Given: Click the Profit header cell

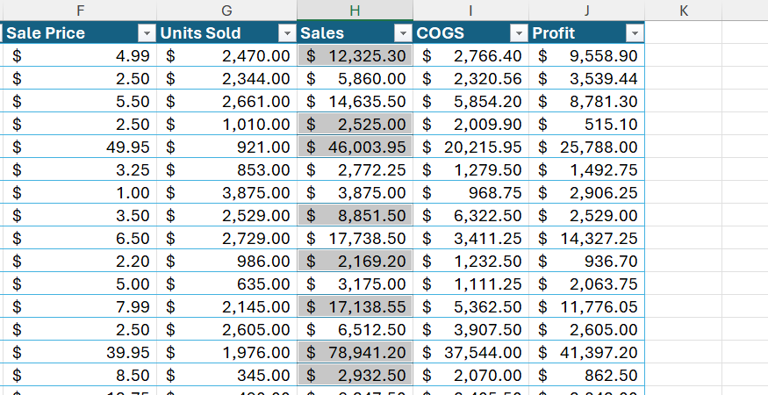Looking at the screenshot, I should [x=586, y=33].
